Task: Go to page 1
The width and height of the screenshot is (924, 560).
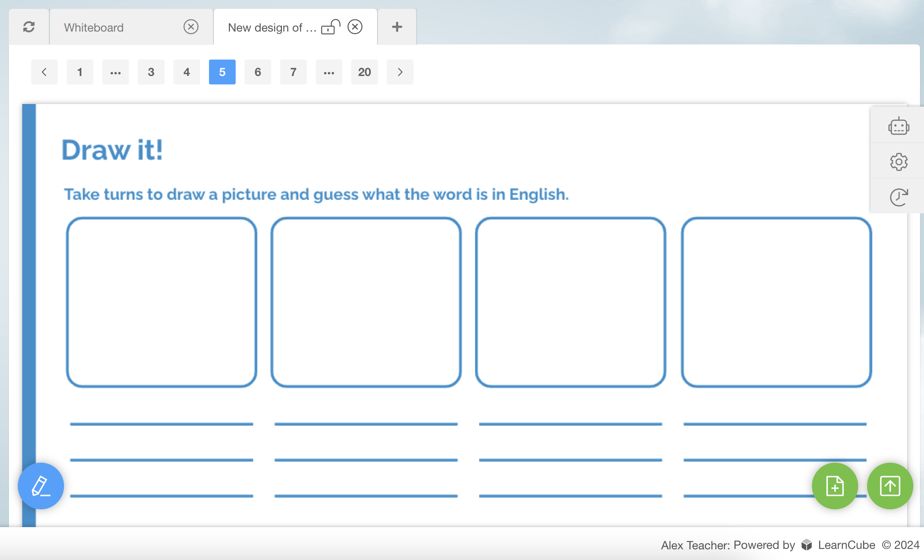Action: click(x=80, y=72)
